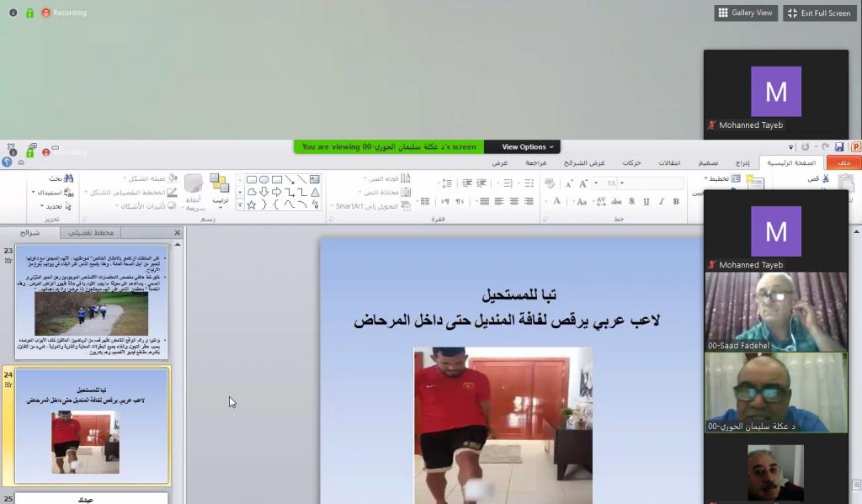Open the View Options dropdown

pos(523,146)
